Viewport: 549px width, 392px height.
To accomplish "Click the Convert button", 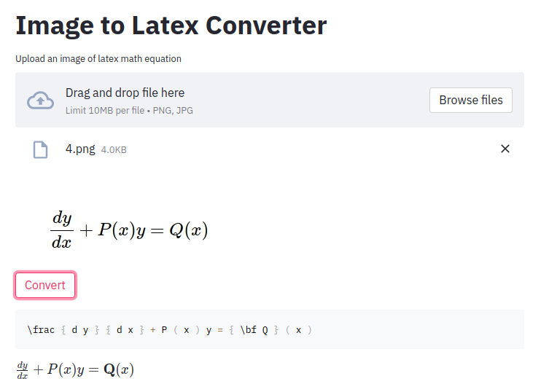I will (x=45, y=285).
